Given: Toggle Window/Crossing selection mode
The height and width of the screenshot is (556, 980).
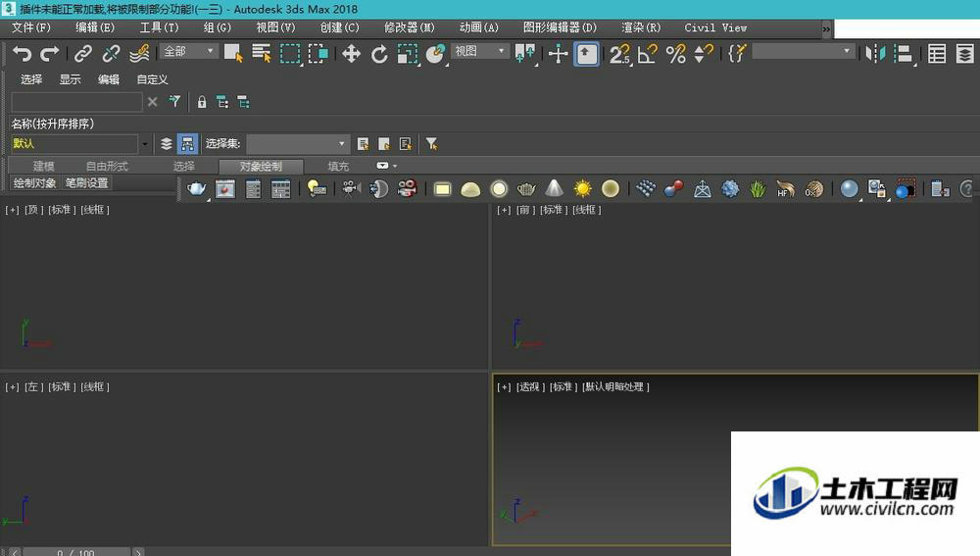Looking at the screenshot, I should coord(318,54).
